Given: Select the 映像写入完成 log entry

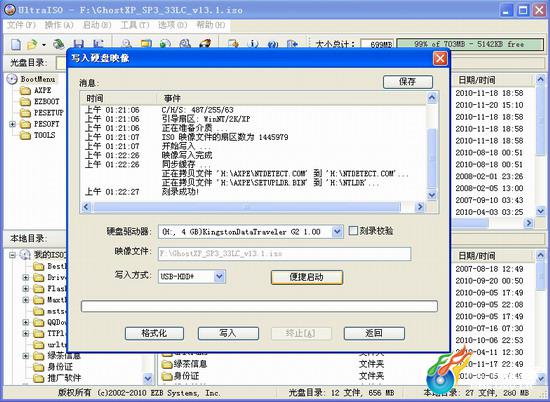Looking at the screenshot, I should pyautogui.click(x=187, y=155).
